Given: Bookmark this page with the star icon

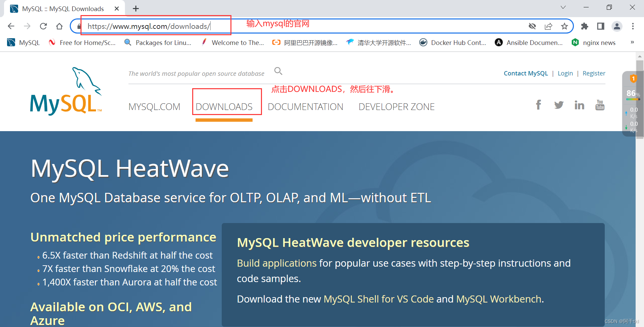Looking at the screenshot, I should click(x=565, y=26).
